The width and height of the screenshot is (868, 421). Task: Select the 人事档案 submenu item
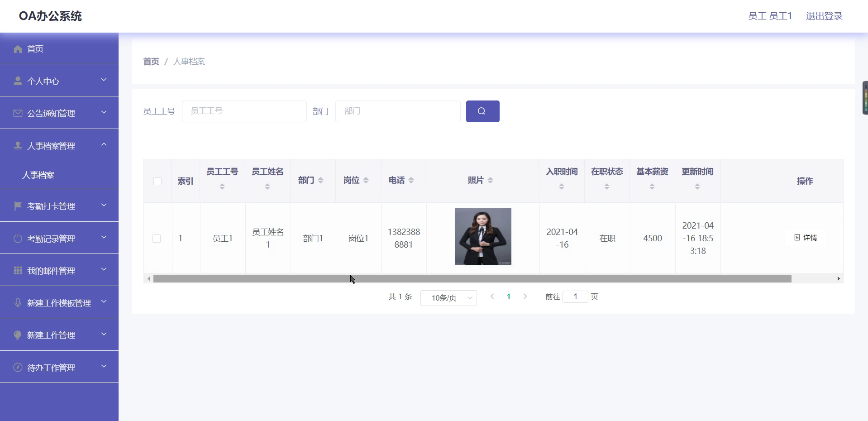tap(38, 175)
